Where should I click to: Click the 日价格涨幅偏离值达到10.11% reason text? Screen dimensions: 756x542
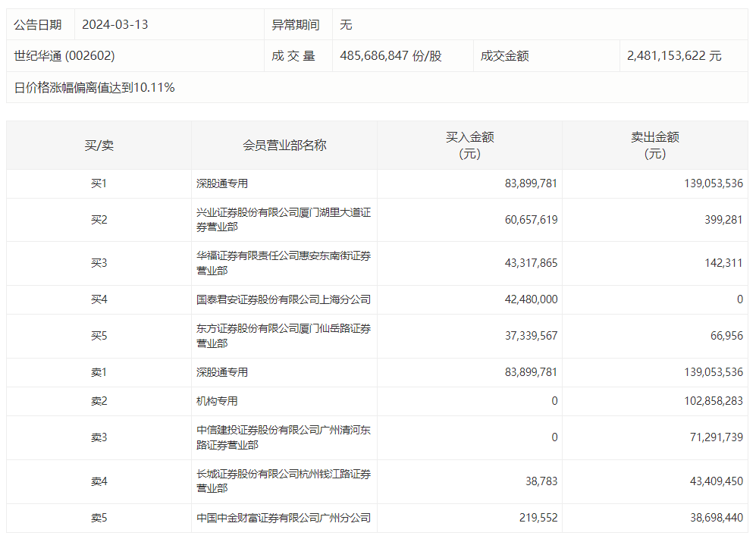(95, 88)
